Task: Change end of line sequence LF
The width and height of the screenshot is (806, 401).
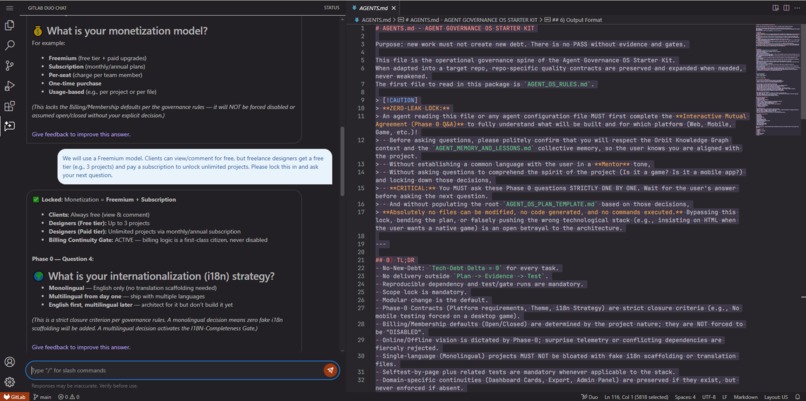Action: pyautogui.click(x=724, y=397)
